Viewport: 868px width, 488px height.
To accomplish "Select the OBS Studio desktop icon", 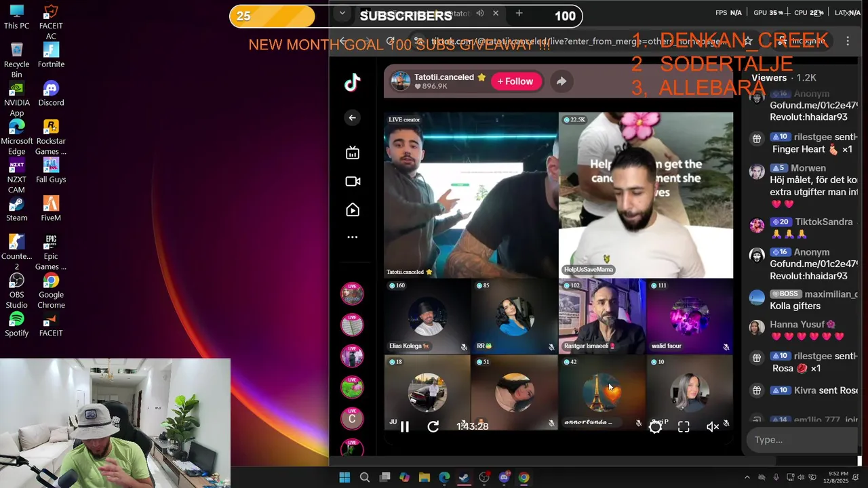I will click(16, 291).
